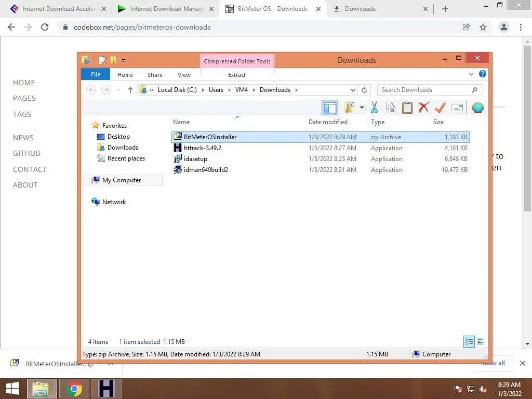Open Chrome three-dot menu
This screenshot has height=399, width=532.
pos(521,27)
